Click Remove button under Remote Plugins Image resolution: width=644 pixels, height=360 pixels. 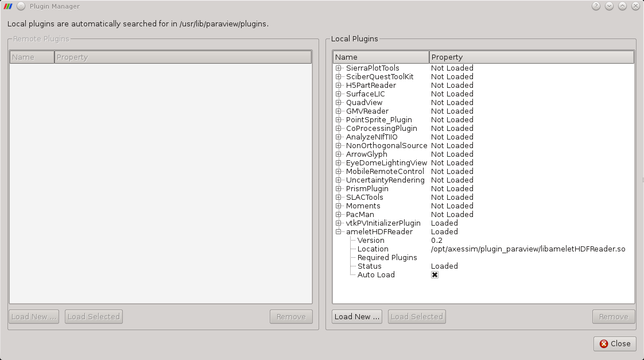291,316
